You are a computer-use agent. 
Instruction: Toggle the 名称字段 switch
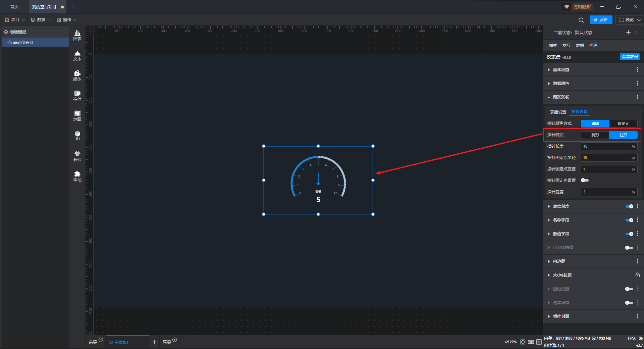[x=629, y=220]
